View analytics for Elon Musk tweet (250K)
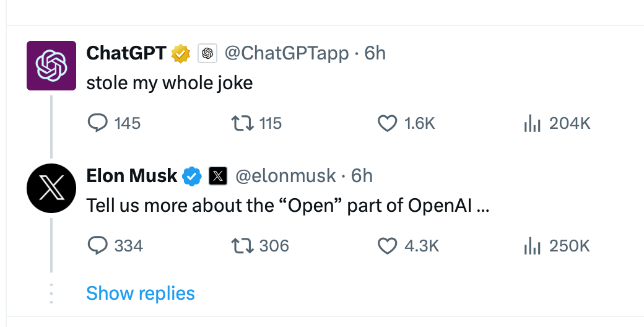 557,246
